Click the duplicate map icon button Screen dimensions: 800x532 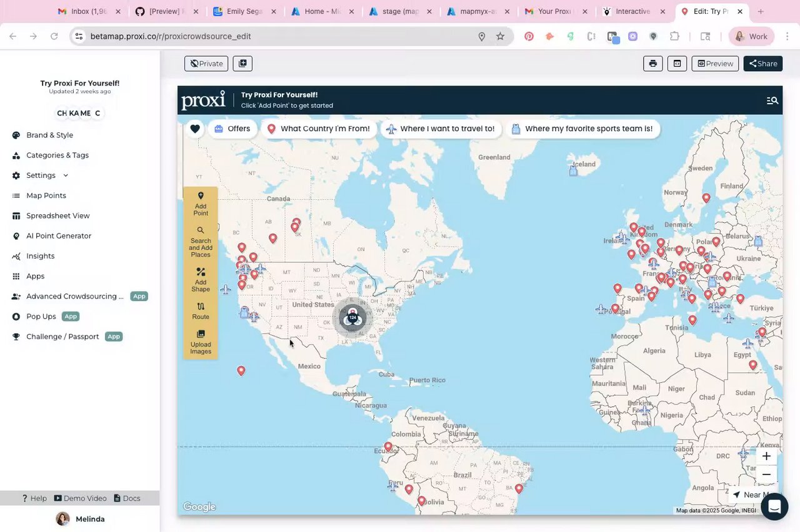[242, 63]
